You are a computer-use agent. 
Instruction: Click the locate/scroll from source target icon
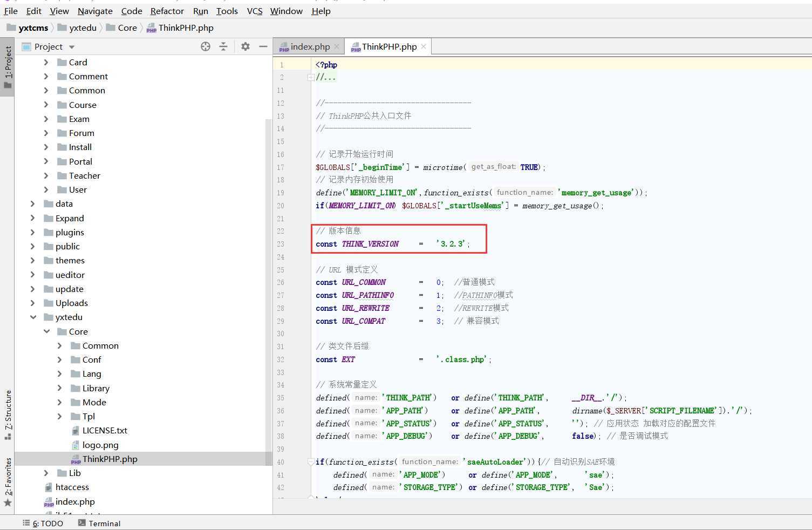(x=206, y=46)
